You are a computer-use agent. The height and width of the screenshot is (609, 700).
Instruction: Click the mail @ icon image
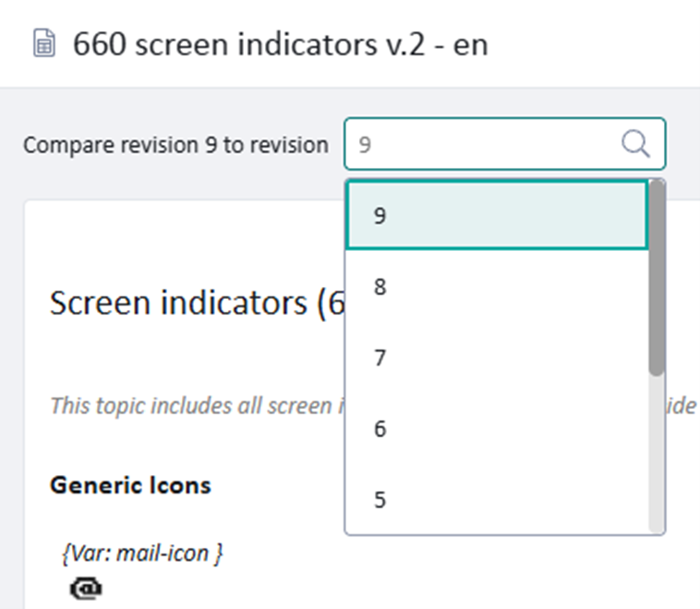coord(86,588)
